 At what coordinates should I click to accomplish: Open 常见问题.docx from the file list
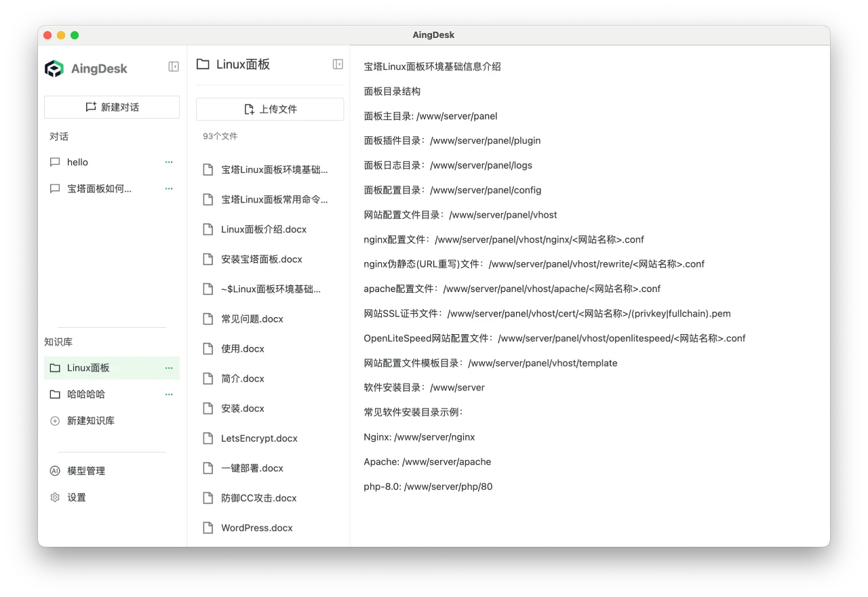(x=253, y=318)
